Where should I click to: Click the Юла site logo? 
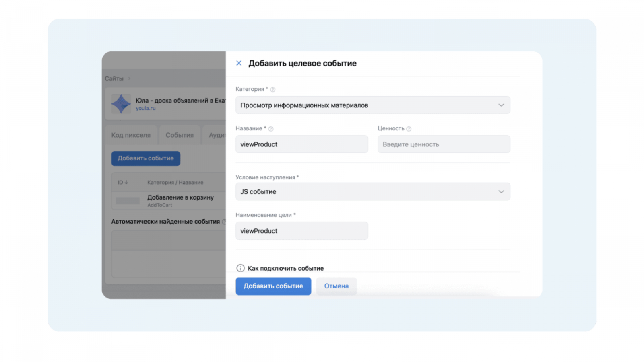click(x=121, y=104)
